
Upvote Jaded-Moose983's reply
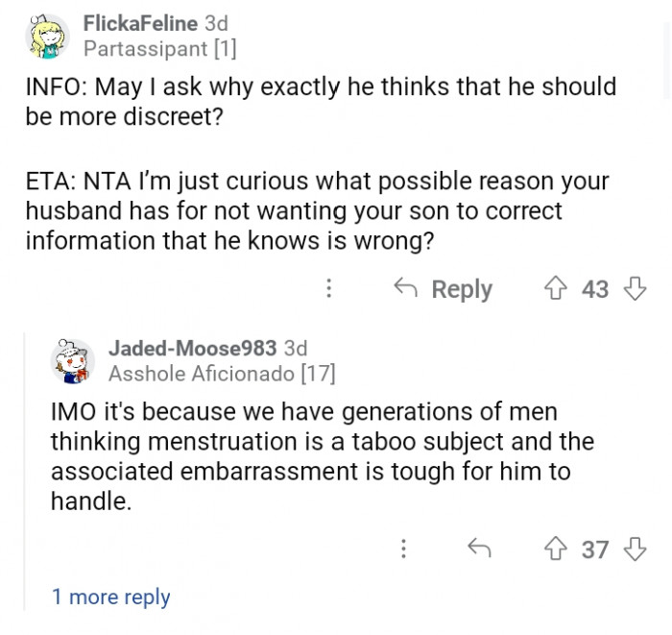[x=557, y=549]
